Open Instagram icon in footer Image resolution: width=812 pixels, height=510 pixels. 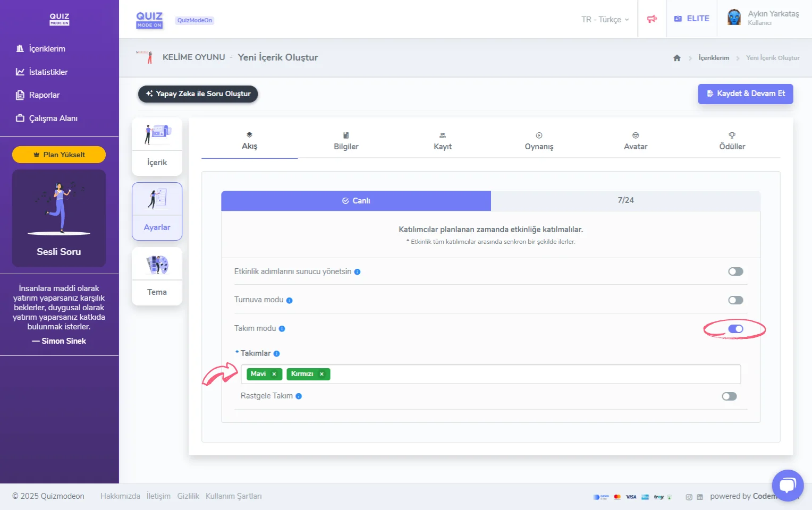click(689, 497)
